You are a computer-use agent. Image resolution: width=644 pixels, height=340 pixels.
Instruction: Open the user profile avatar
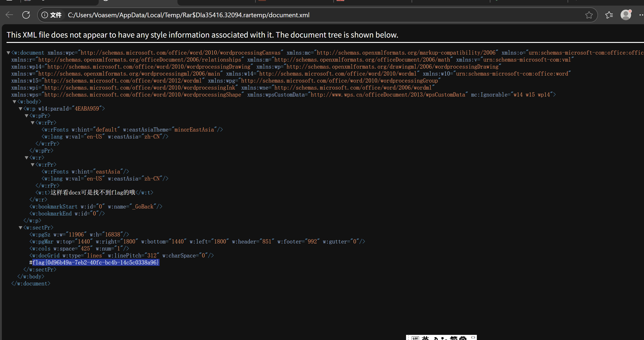626,15
